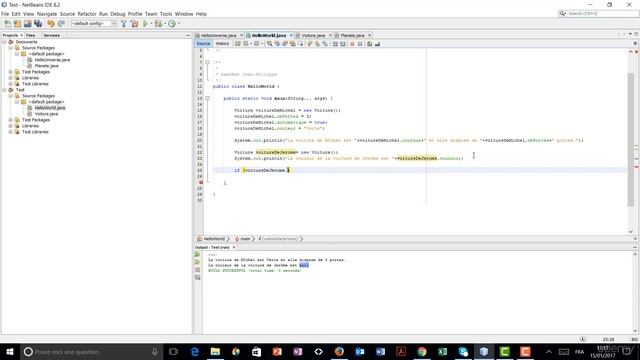
Task: Click the Undo arrow icon
Action: click(51, 24)
